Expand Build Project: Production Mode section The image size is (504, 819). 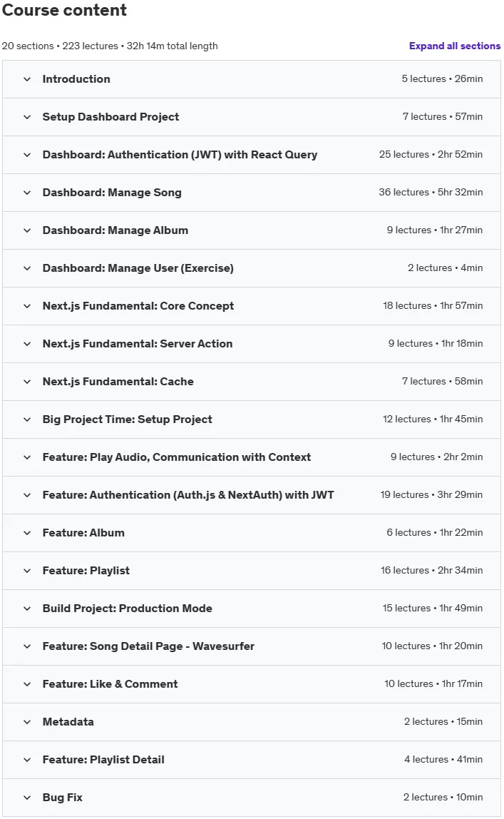point(252,609)
